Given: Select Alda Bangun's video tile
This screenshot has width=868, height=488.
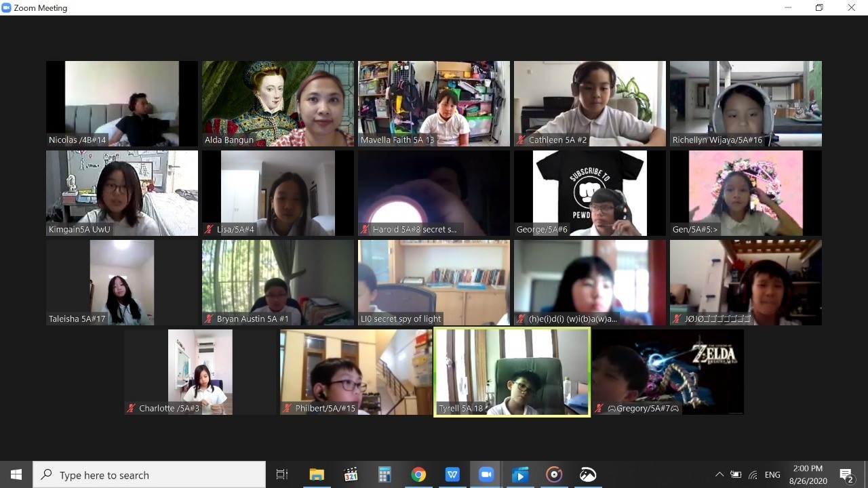Looking at the screenshot, I should click(278, 104).
